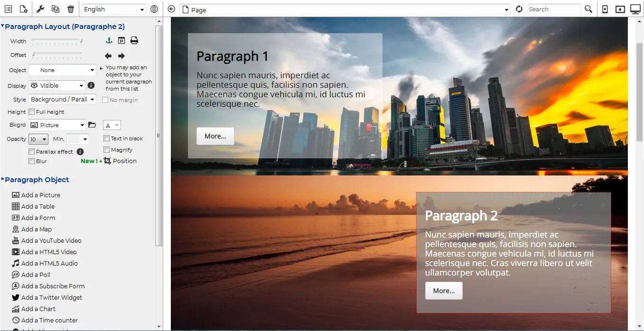Enable the Full height checkbox

(x=32, y=112)
